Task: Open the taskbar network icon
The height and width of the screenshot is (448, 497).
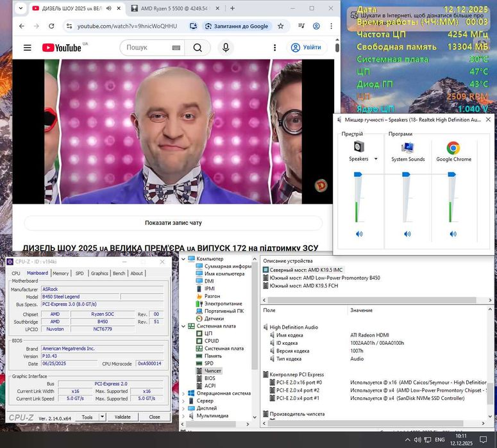Action: pyautogui.click(x=428, y=440)
